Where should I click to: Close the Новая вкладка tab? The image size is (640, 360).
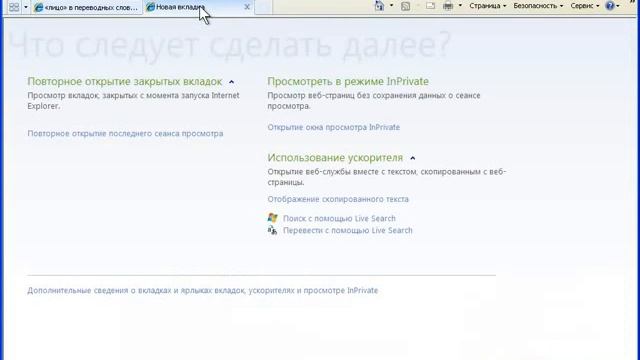pos(247,7)
